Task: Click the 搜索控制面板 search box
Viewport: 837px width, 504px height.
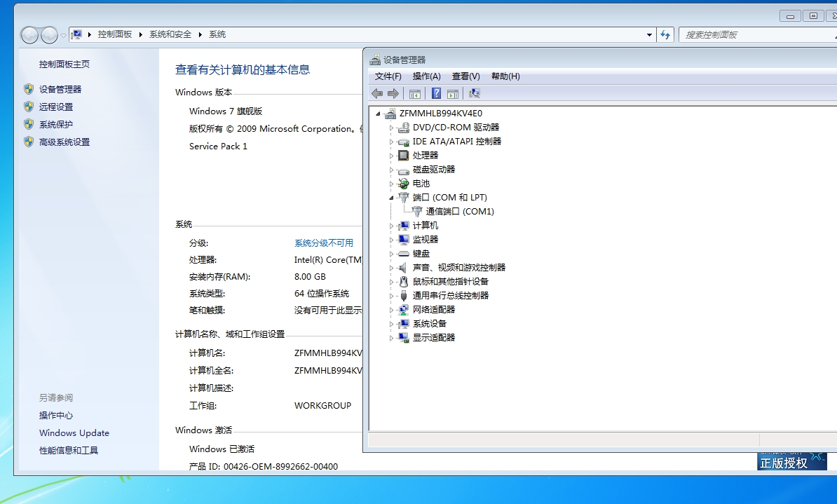Action: pos(758,35)
